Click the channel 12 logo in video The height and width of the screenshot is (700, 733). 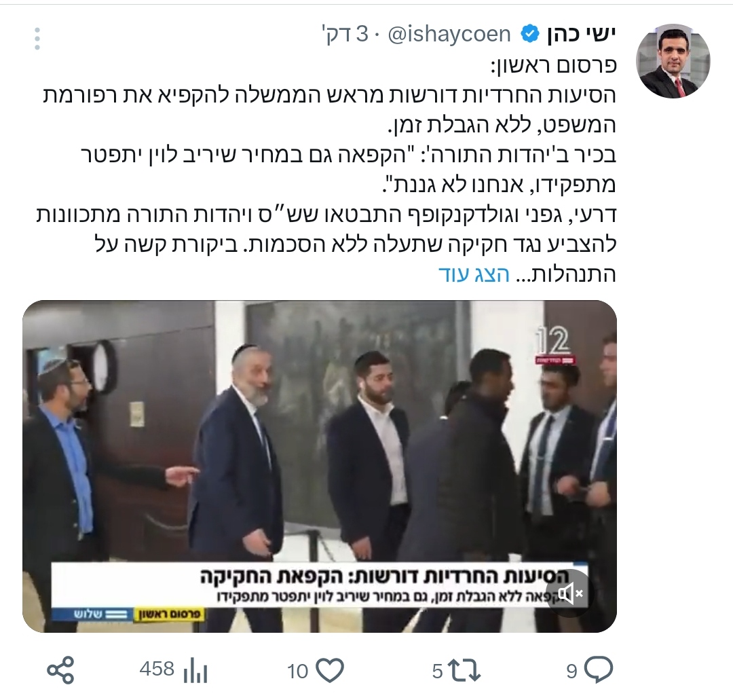pos(555,345)
